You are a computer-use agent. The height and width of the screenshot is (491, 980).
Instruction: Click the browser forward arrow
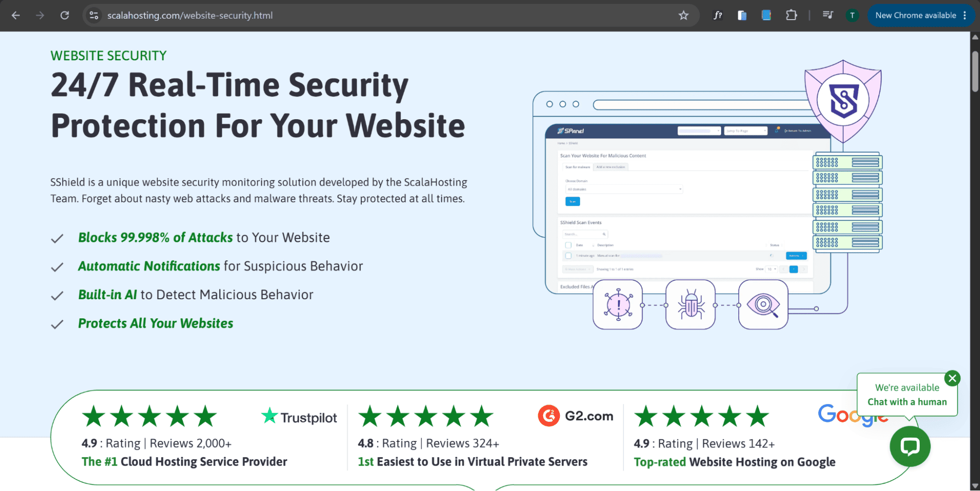[40, 15]
